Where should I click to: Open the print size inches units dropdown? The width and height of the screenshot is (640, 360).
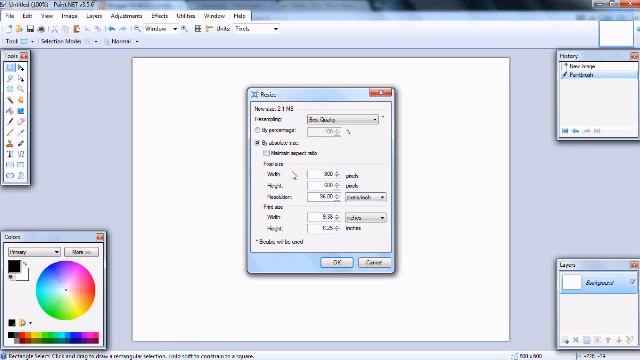pyautogui.click(x=366, y=218)
